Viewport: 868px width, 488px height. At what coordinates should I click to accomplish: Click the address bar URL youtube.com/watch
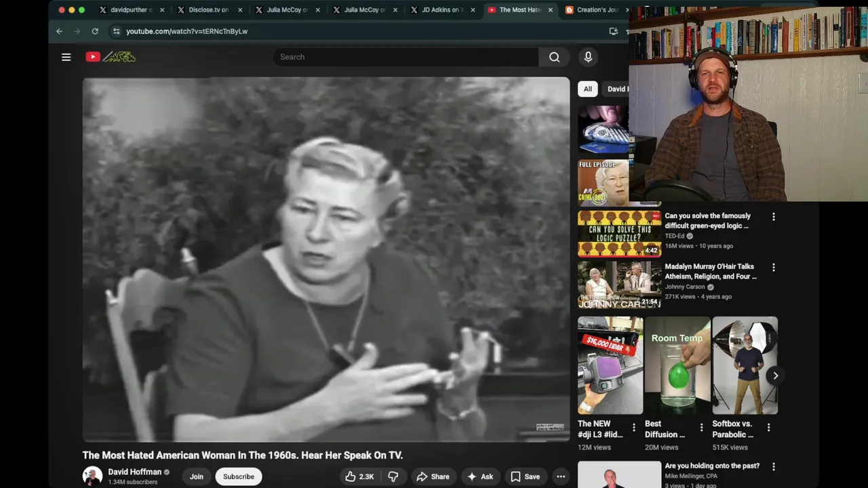click(186, 31)
